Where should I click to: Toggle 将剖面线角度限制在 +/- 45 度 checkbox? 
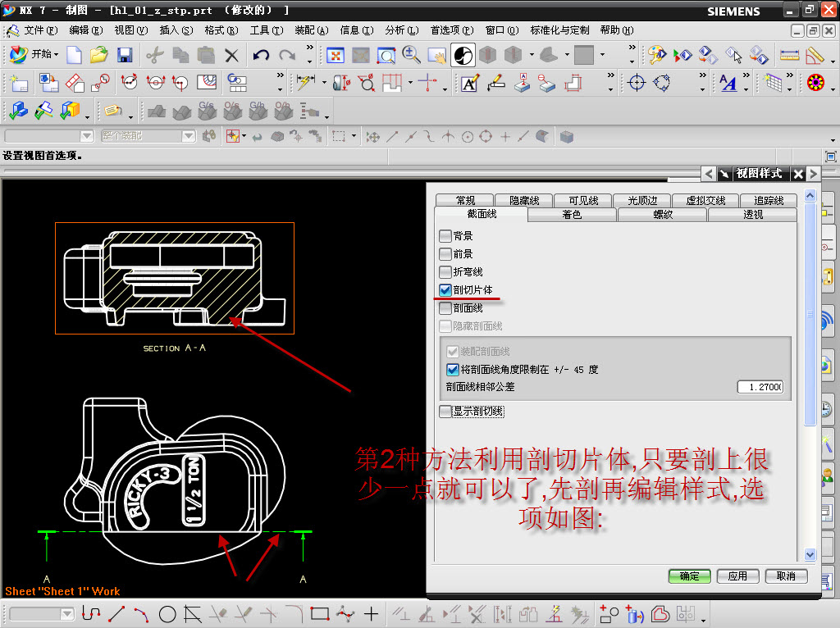(x=452, y=370)
